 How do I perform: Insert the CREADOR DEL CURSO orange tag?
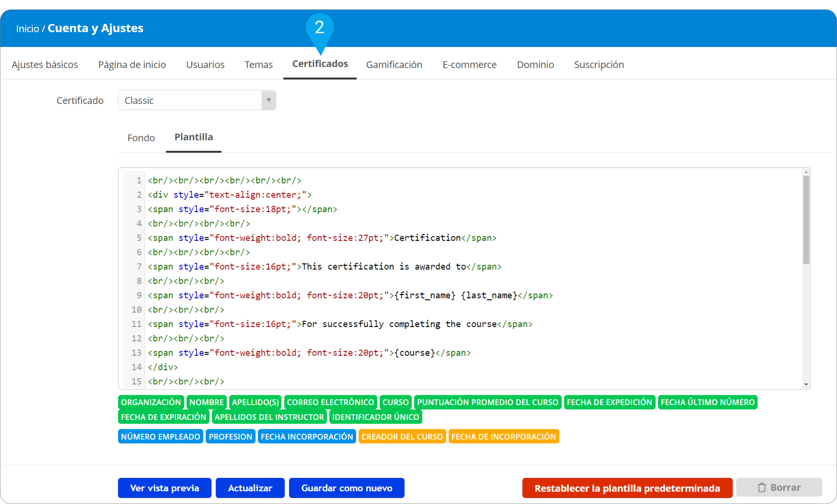click(x=402, y=436)
